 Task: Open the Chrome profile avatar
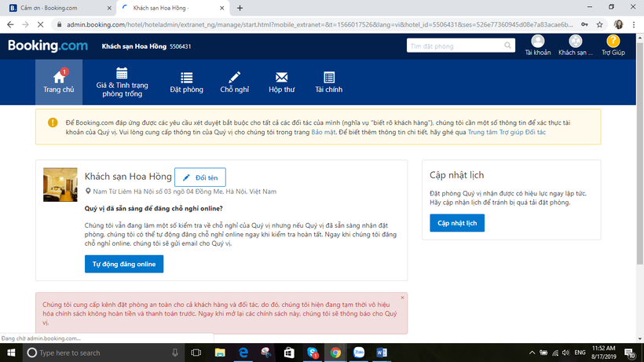[618, 24]
